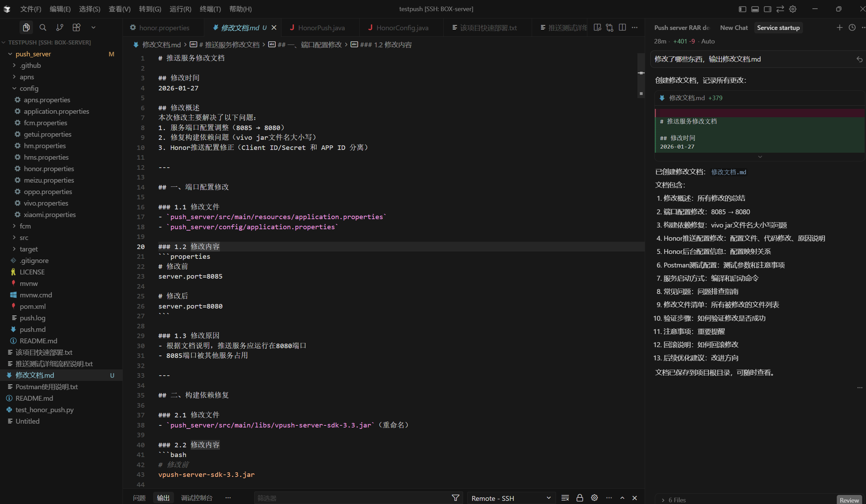
Task: Open markdown preview to the side
Action: [597, 27]
